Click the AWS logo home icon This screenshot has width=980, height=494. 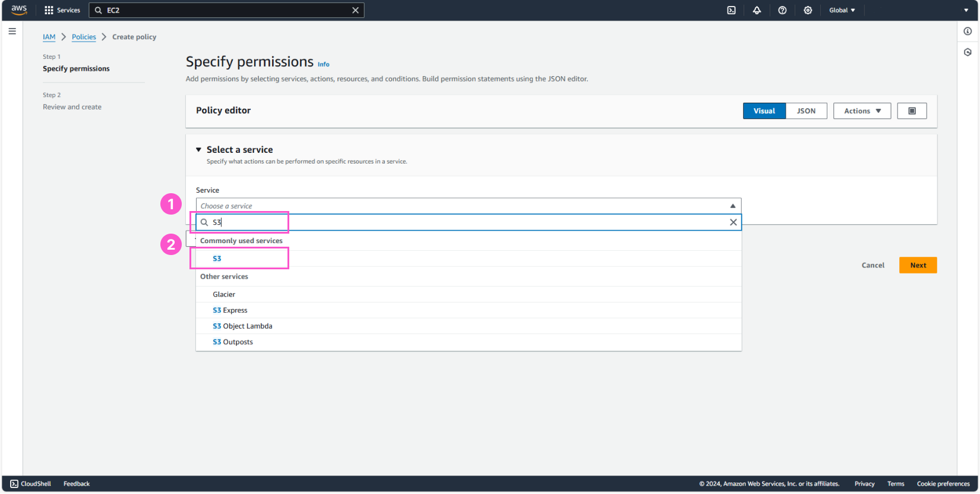pos(19,10)
